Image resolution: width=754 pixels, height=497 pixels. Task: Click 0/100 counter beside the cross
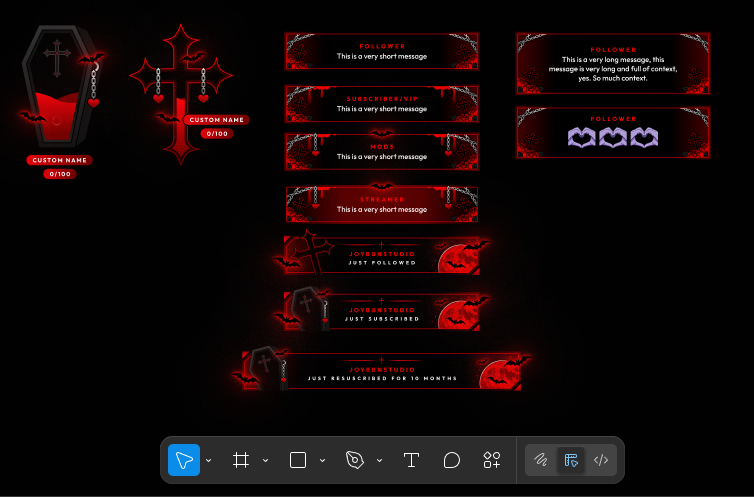217,134
